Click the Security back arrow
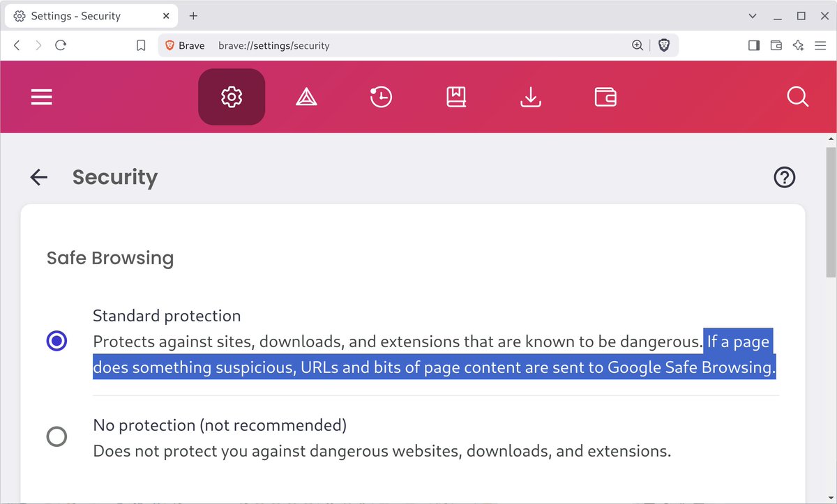 coord(38,177)
